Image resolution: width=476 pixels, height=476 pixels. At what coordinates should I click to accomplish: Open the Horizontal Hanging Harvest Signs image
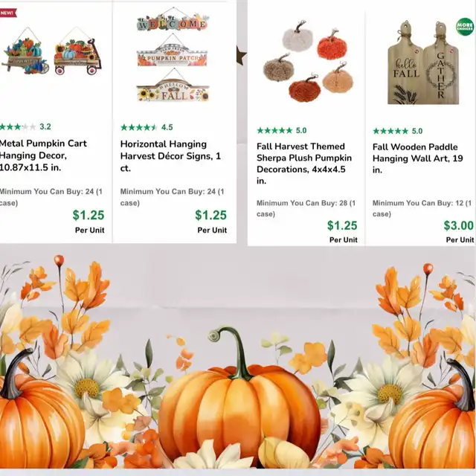173,54
